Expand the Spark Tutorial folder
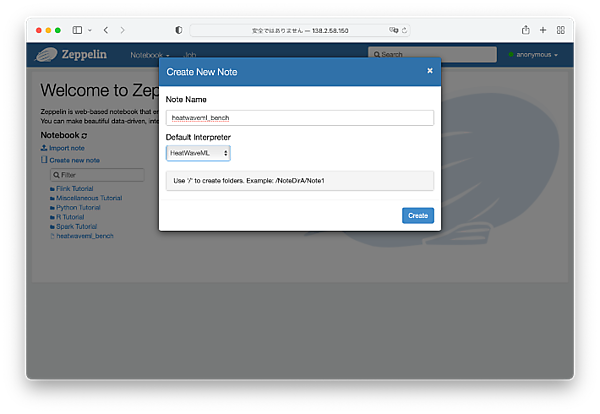The image size is (600, 414). [x=73, y=227]
